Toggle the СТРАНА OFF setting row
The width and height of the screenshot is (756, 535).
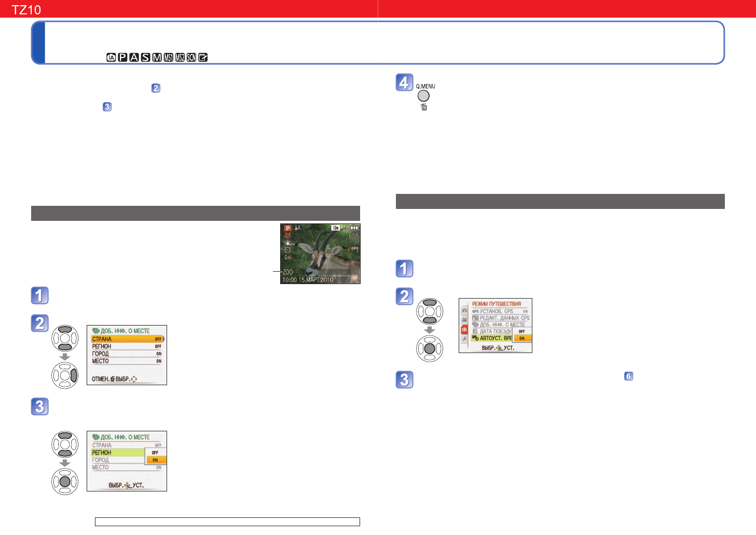point(127,339)
